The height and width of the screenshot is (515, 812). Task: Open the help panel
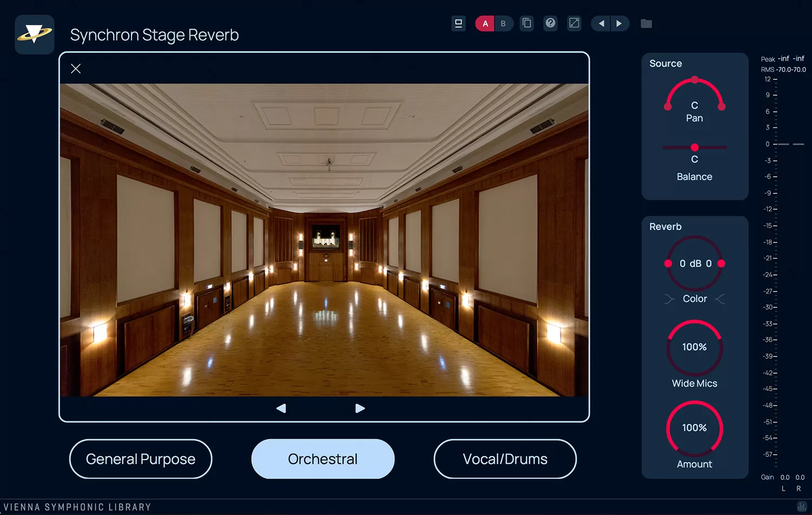[550, 23]
